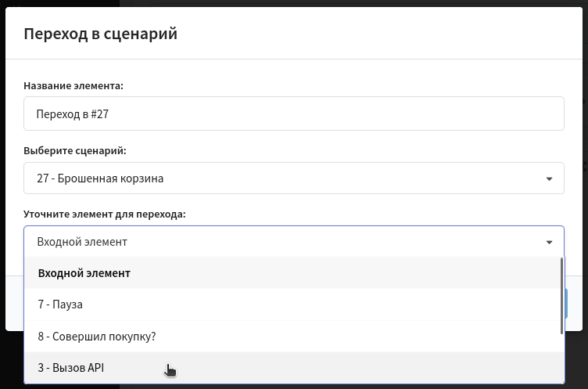Click the 'Название элемента:' label
Screen dimensions: 588x389
click(73, 85)
